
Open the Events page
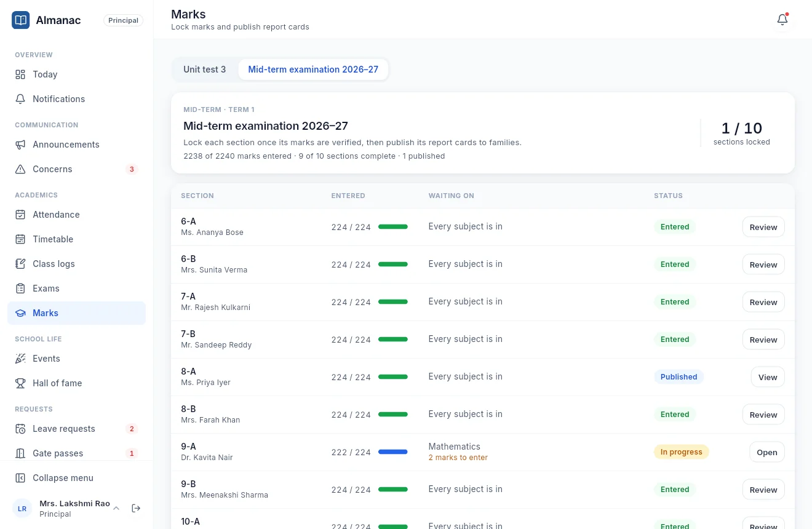point(76,359)
